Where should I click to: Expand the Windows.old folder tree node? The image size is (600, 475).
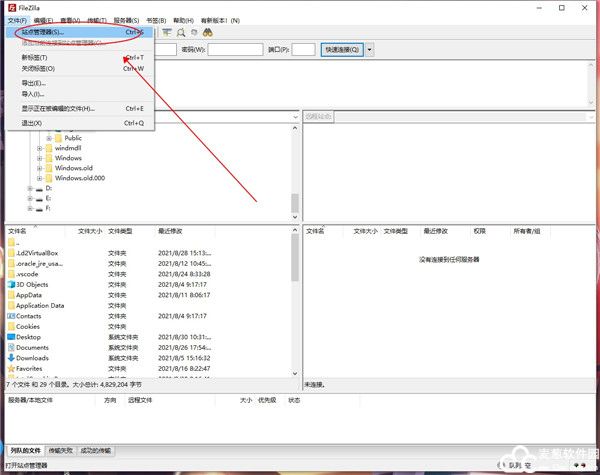[40, 168]
